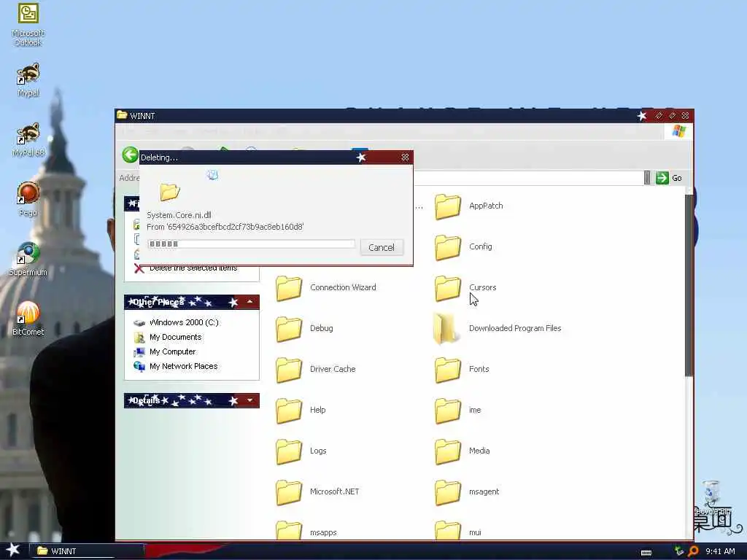
Task: Select the Debug folder
Action: point(304,329)
